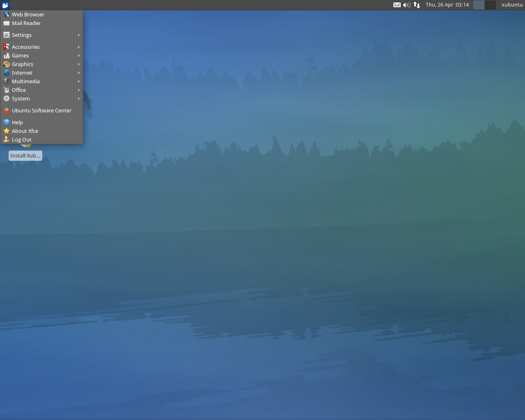Expand the Multimedia submenu arrow
Viewport: 525px width, 420px height.
click(x=79, y=81)
